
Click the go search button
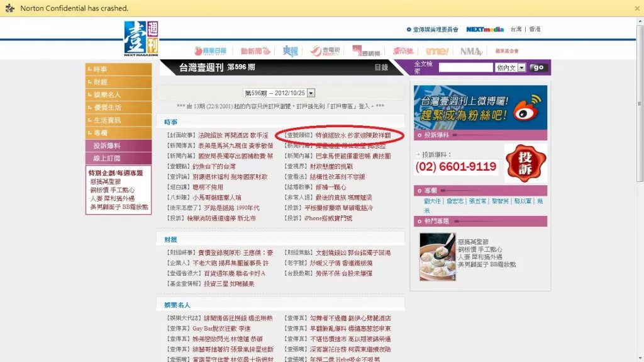[x=538, y=67]
